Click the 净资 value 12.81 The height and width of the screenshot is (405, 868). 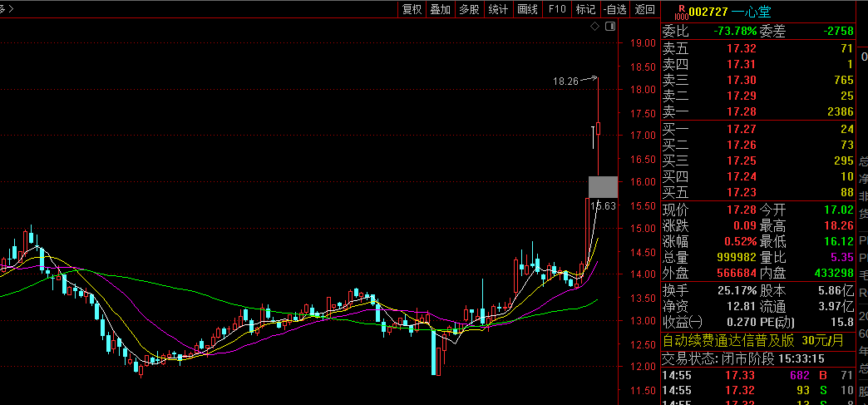point(742,306)
